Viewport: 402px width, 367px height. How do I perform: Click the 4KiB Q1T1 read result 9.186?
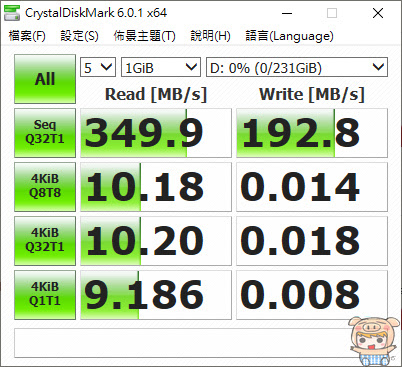pos(156,295)
